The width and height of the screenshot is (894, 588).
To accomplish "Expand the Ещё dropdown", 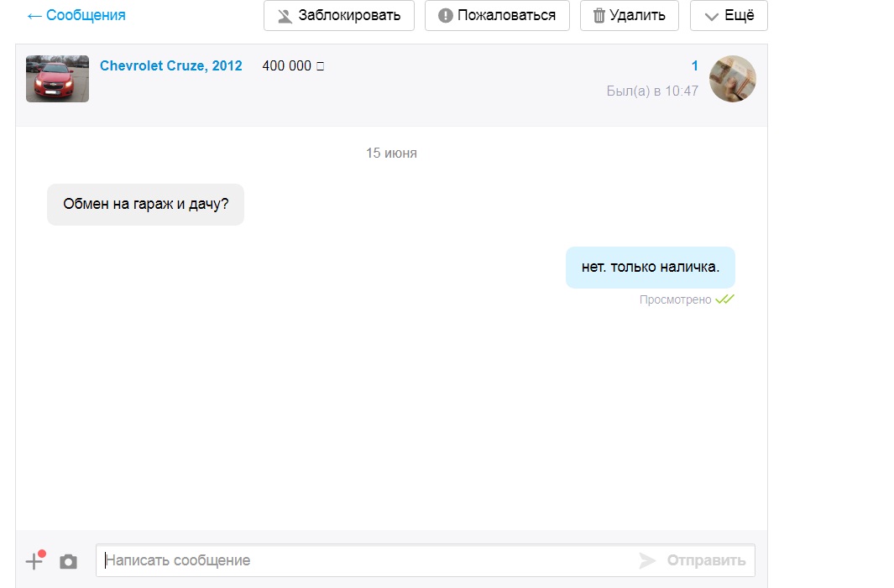I will pos(729,15).
